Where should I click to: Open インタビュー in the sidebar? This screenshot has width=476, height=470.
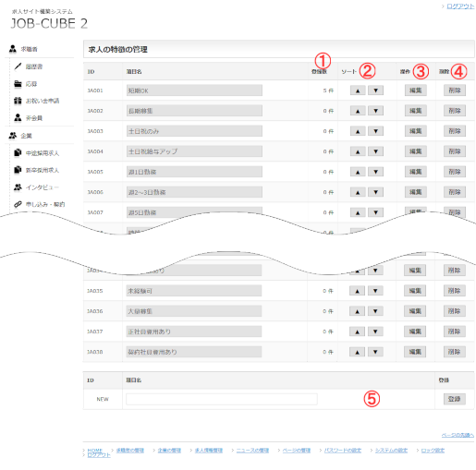(43, 187)
